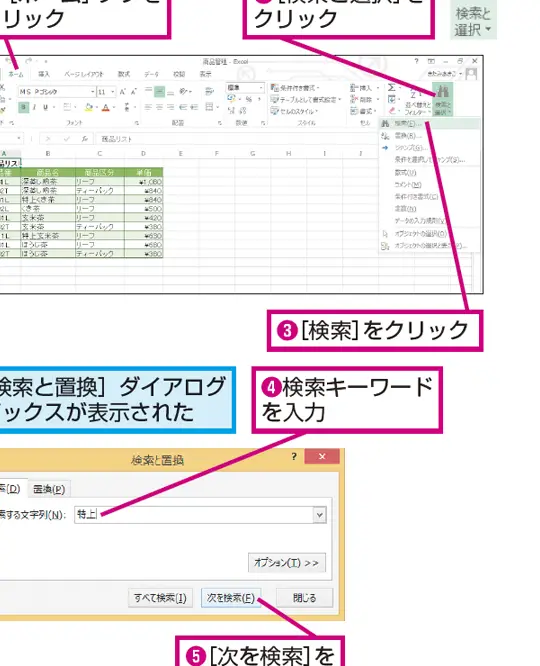Open the ページレイアウト ribbon tab
540x666 pixels.
coord(84,74)
